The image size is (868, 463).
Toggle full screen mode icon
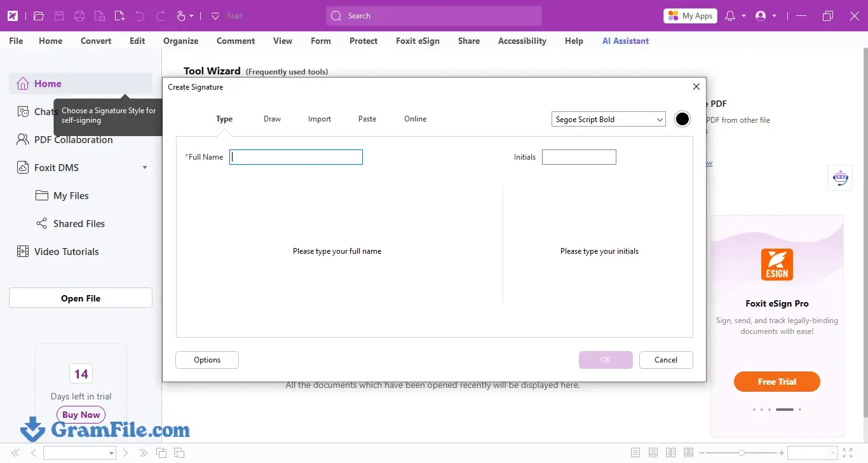coord(848,453)
